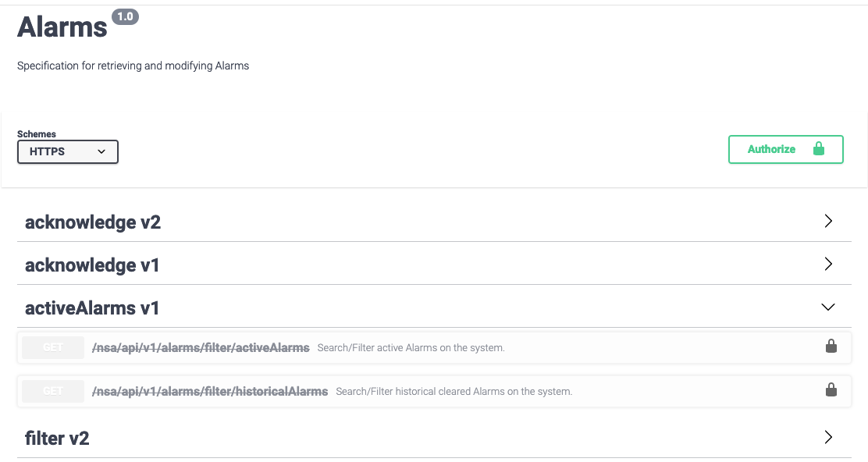868x462 pixels.
Task: Expand acknowledge v2 using its right chevron
Action: (829, 222)
